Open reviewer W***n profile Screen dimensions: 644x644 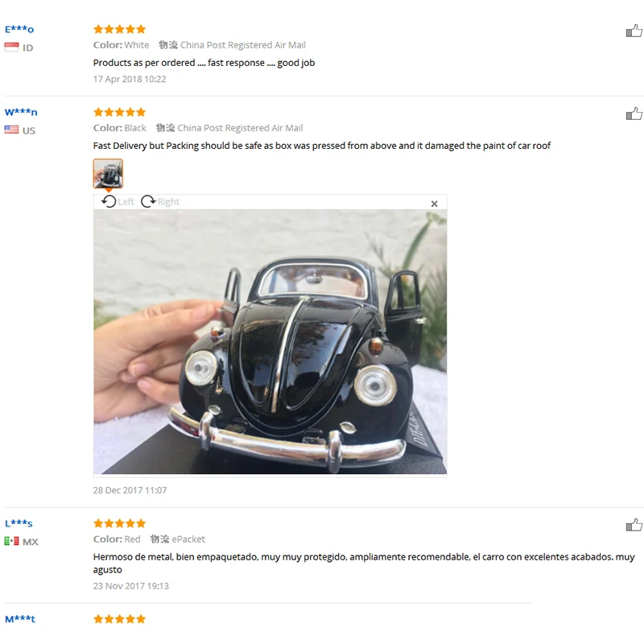pos(21,112)
